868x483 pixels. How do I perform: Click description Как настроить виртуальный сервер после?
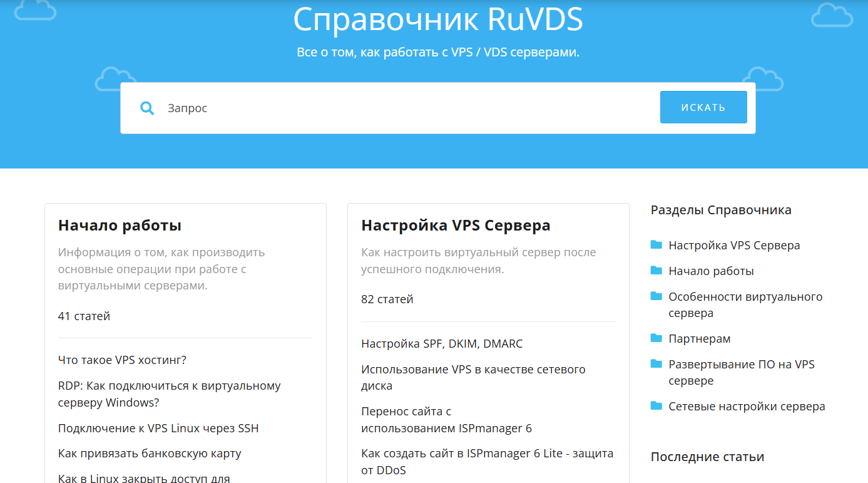tap(479, 261)
